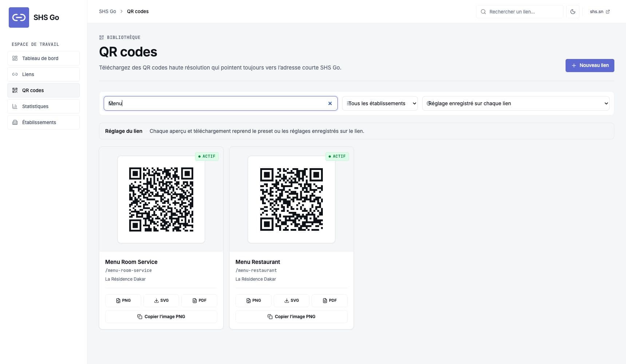Clear the Menu search filter with X

click(x=330, y=103)
